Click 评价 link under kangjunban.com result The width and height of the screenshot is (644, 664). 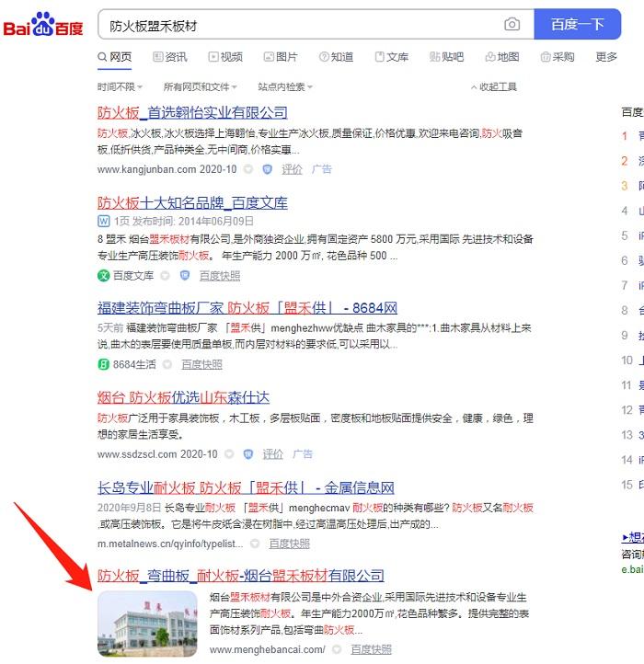(292, 169)
